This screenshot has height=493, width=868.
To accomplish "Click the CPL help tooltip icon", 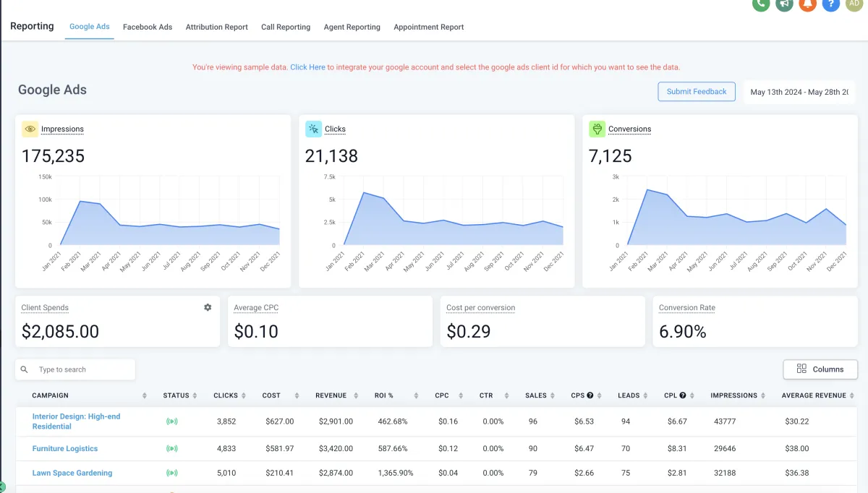I will (682, 395).
